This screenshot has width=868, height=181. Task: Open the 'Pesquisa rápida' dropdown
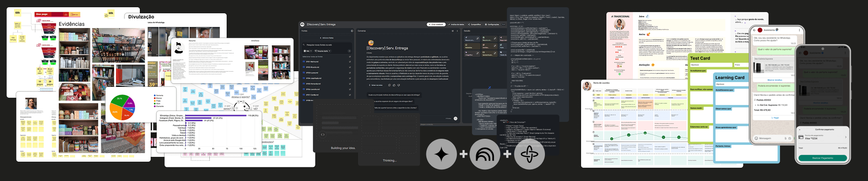323,51
